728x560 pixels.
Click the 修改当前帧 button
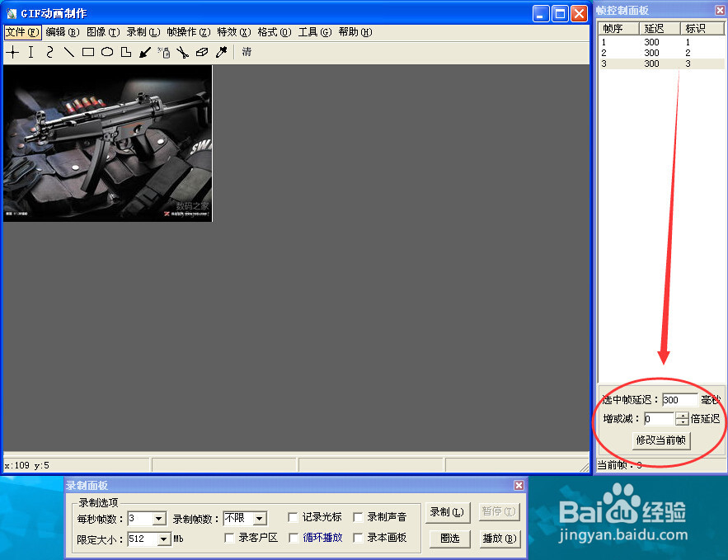tap(661, 440)
